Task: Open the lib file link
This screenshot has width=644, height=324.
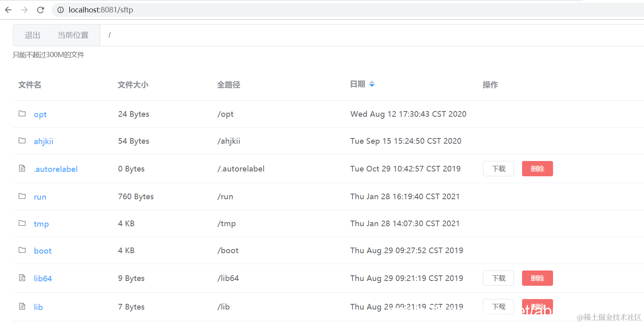Action: (38, 307)
